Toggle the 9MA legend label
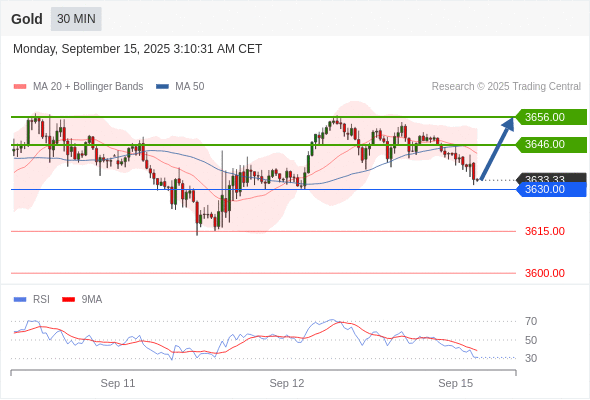Image resolution: width=590 pixels, height=400 pixels. [x=92, y=300]
